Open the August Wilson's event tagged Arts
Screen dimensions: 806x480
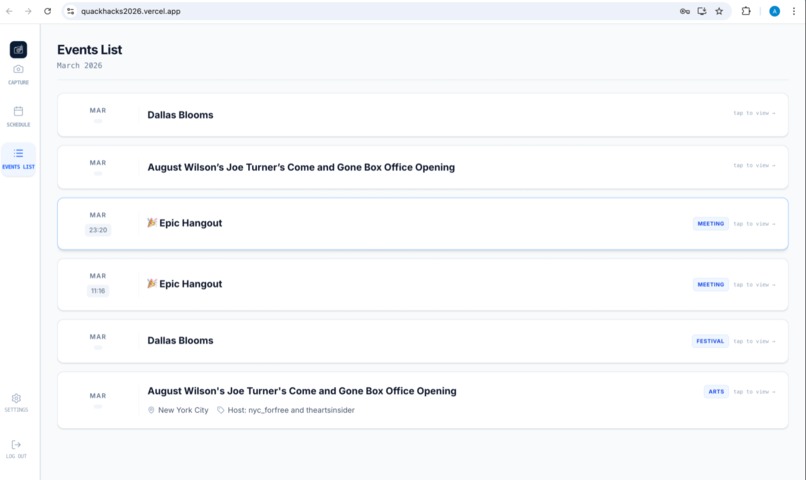click(x=423, y=400)
